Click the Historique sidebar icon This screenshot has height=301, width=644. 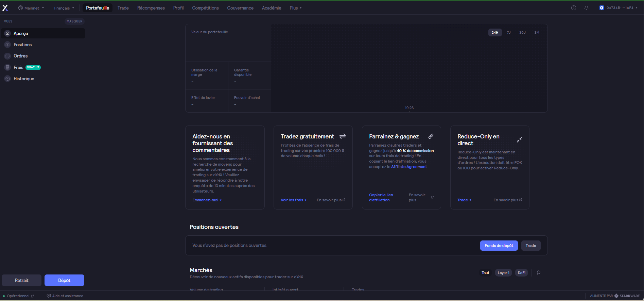[x=7, y=79]
